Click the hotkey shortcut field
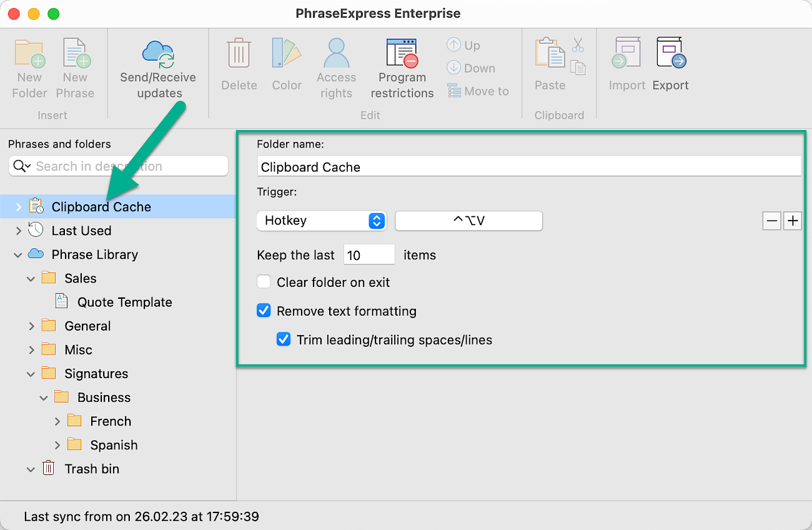The height and width of the screenshot is (530, 812). coord(468,221)
